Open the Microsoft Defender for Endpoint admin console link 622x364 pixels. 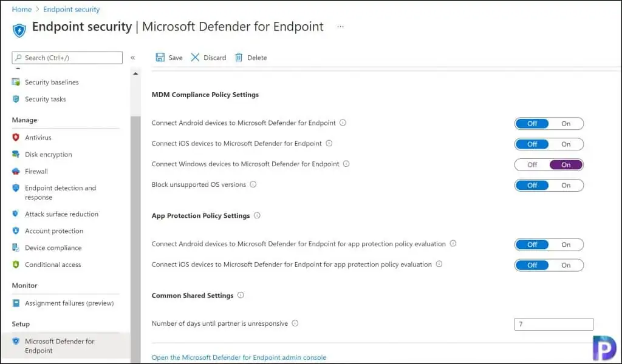(239, 357)
